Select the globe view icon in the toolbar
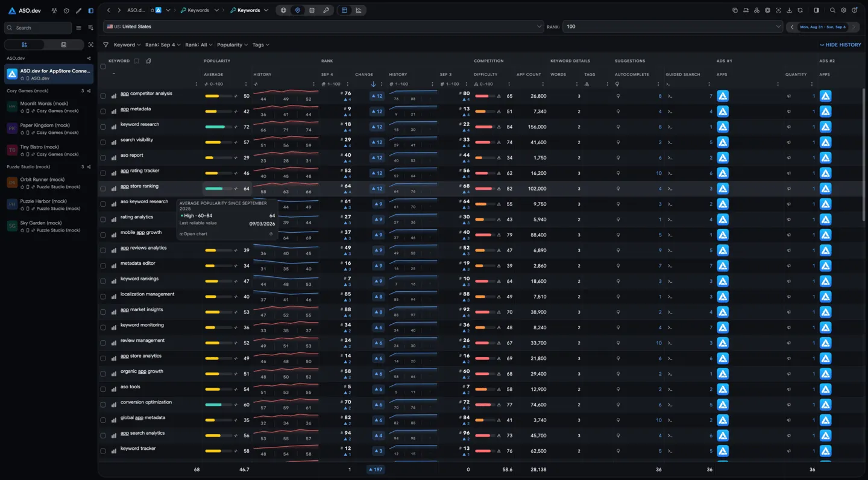Viewport: 868px width, 480px height. tap(283, 10)
